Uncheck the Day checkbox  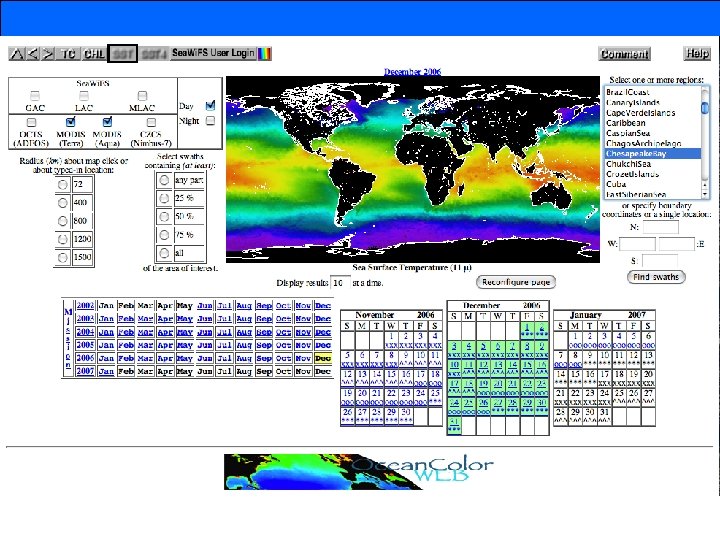pos(210,106)
